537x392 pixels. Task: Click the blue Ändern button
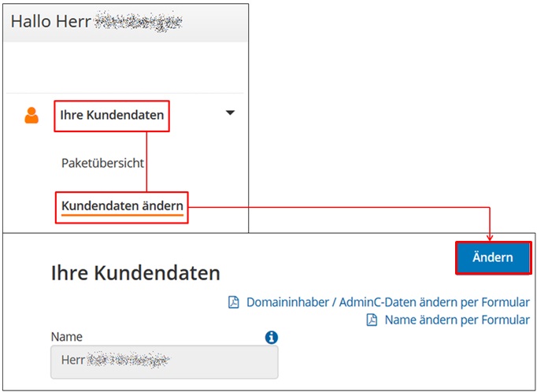click(493, 257)
